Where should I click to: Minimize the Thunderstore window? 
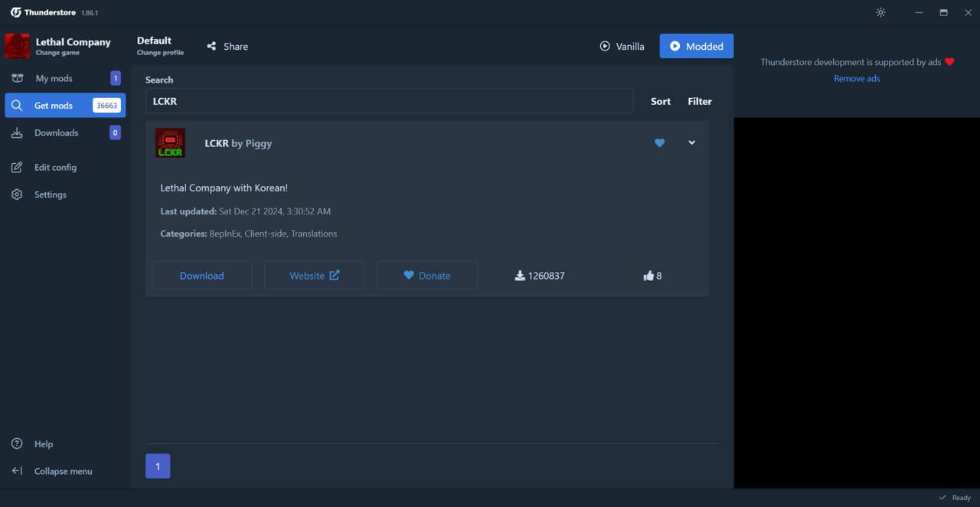coord(920,12)
